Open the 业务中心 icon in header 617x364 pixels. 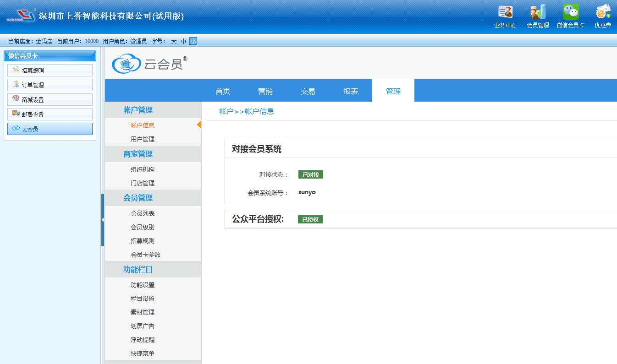coord(505,16)
